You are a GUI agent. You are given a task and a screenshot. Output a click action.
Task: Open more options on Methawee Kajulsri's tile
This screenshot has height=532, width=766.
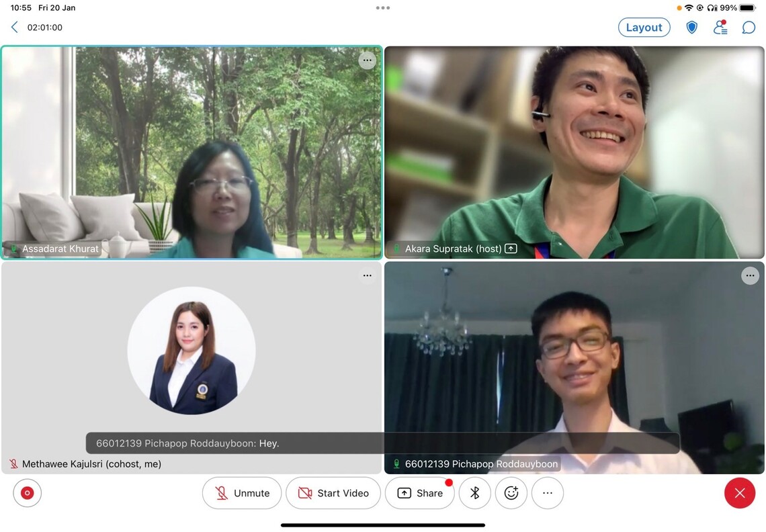click(x=367, y=275)
